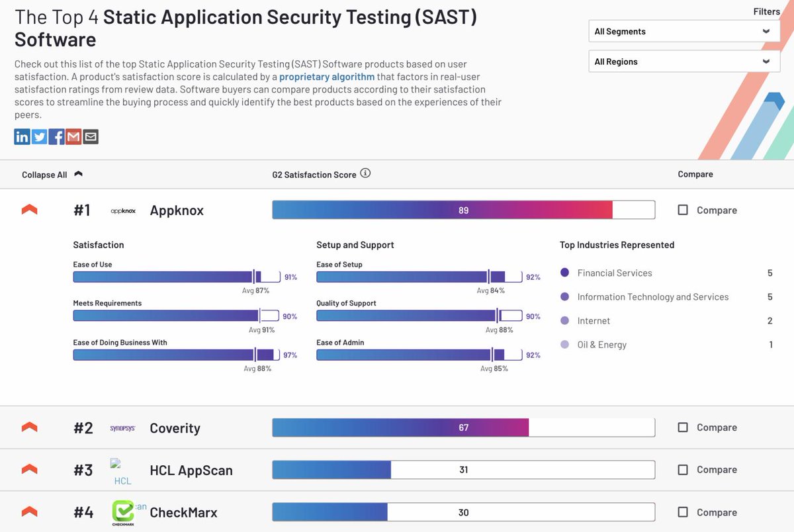Click the Coverity product name
Viewport: 794px width, 532px height.
175,428
